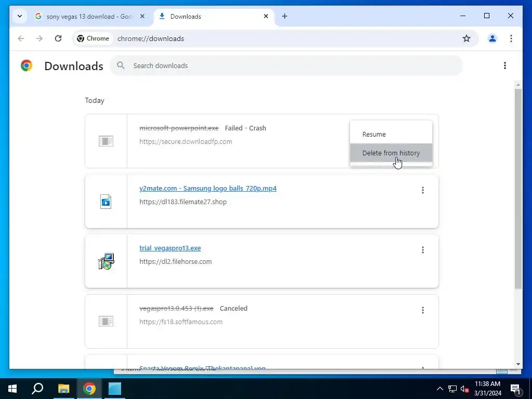Click the mp4 video file icon
The image size is (532, 399).
coord(106,202)
